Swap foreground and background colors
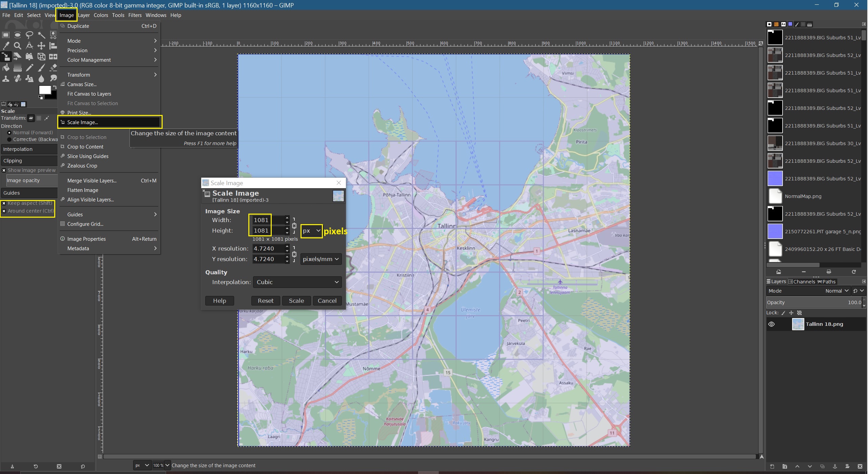The width and height of the screenshot is (868, 474). 55,87
